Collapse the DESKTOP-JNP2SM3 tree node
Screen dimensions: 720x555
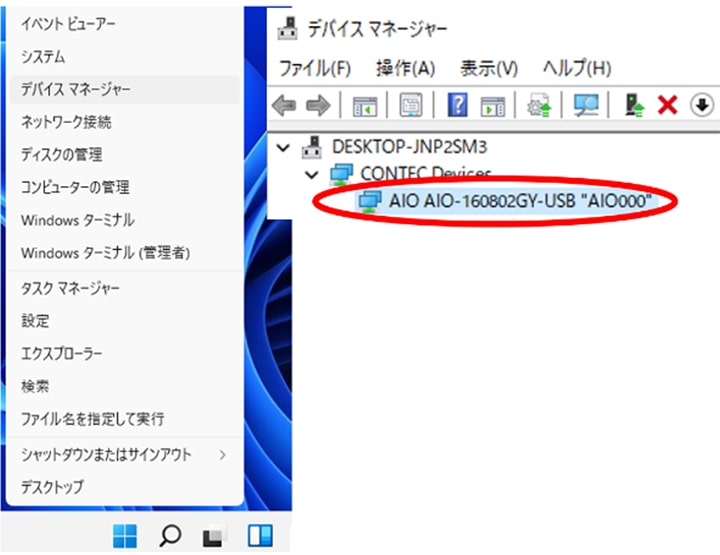283,148
